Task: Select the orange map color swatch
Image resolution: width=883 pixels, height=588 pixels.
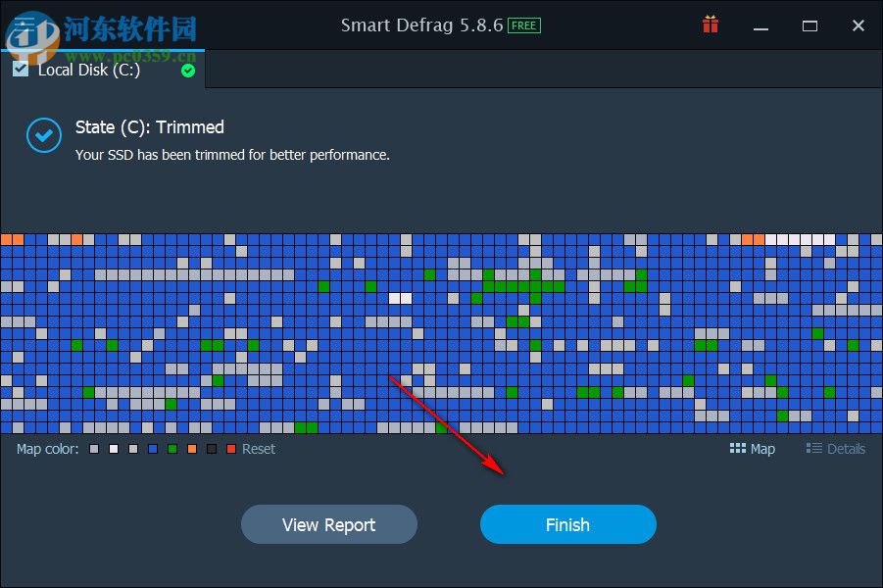Action: (190, 448)
